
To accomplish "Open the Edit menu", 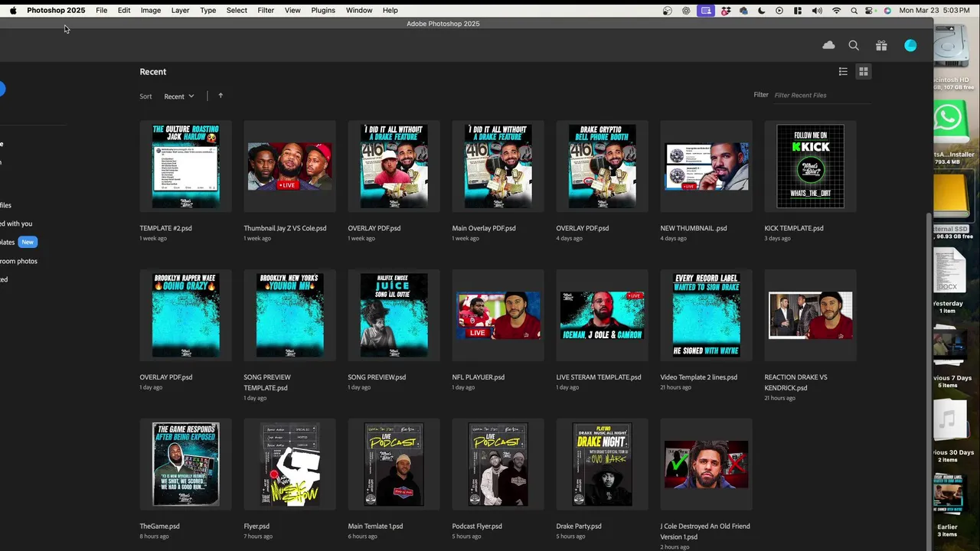I will tap(124, 10).
